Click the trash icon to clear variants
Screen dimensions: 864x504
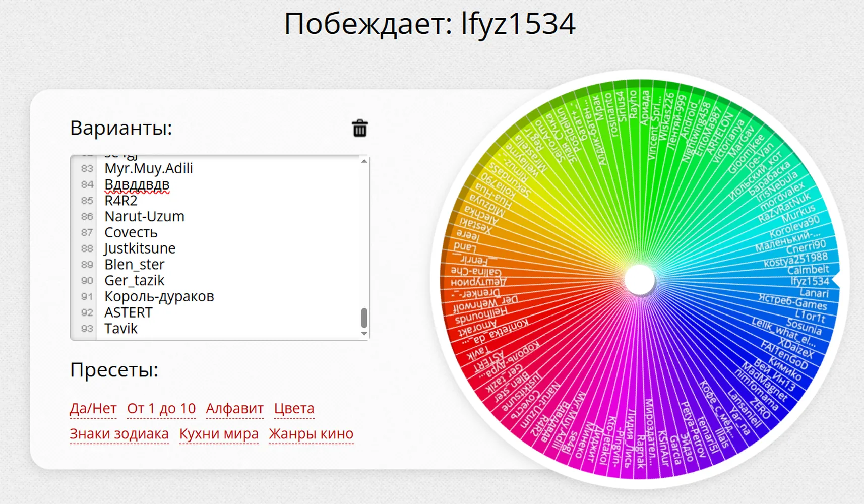coord(360,128)
